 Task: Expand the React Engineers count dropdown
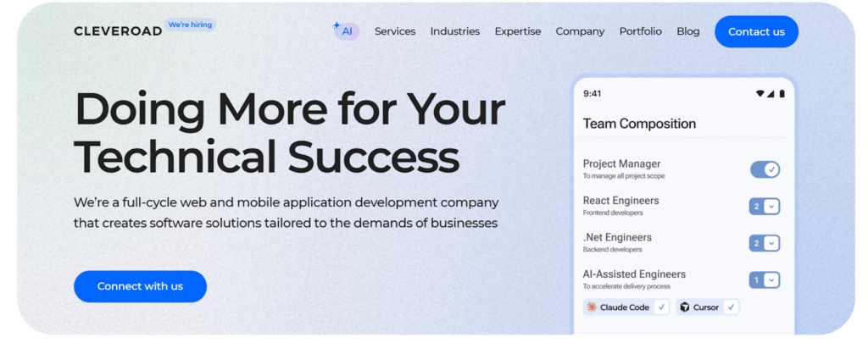click(x=771, y=207)
